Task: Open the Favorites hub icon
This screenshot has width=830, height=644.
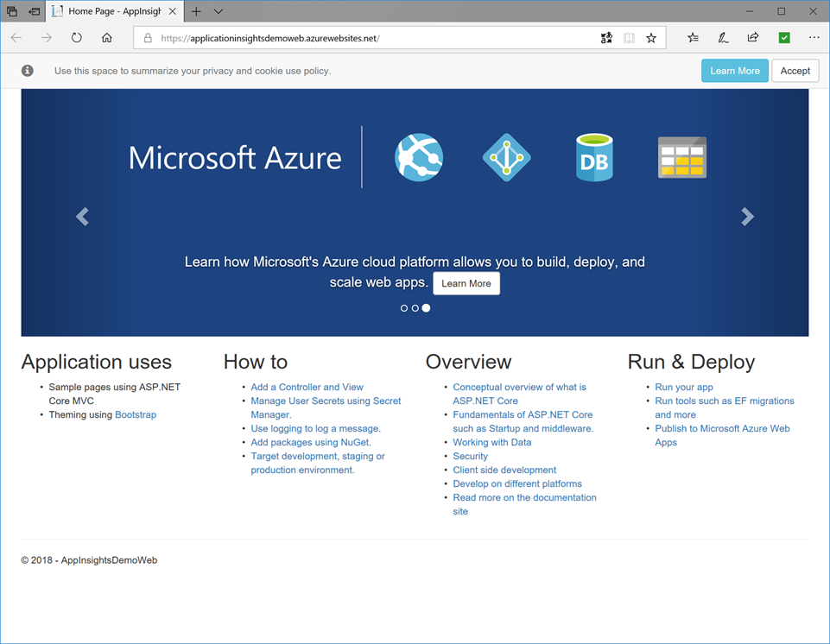Action: click(x=693, y=38)
